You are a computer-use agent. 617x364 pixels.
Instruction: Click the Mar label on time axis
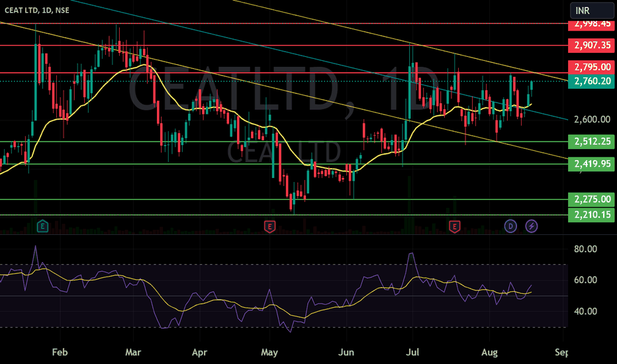tap(133, 352)
